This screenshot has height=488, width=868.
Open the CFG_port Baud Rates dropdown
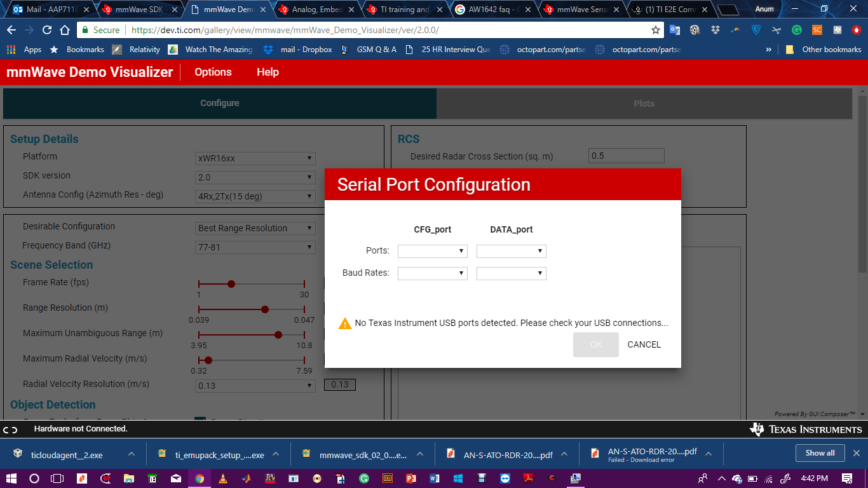(x=433, y=273)
